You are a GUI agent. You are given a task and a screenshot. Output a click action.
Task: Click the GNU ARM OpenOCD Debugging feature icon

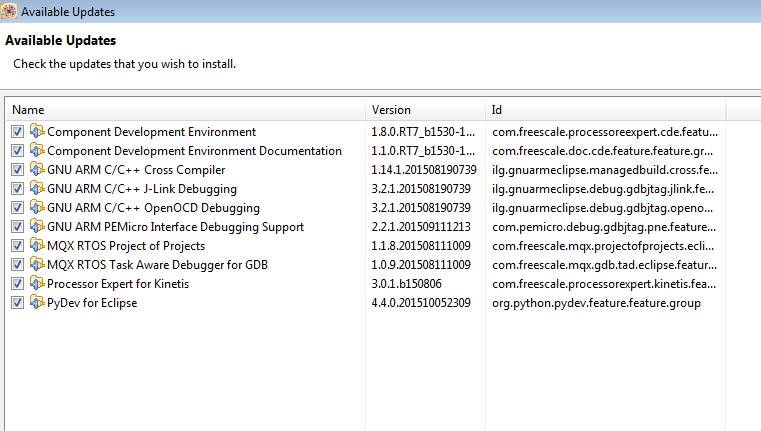point(37,208)
